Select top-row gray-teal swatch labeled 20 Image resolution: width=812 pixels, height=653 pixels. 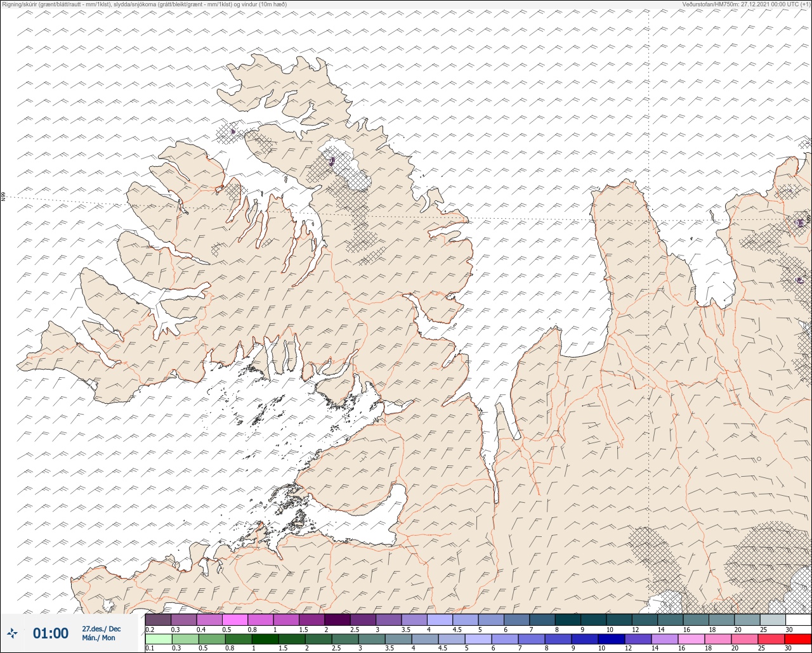(x=747, y=619)
